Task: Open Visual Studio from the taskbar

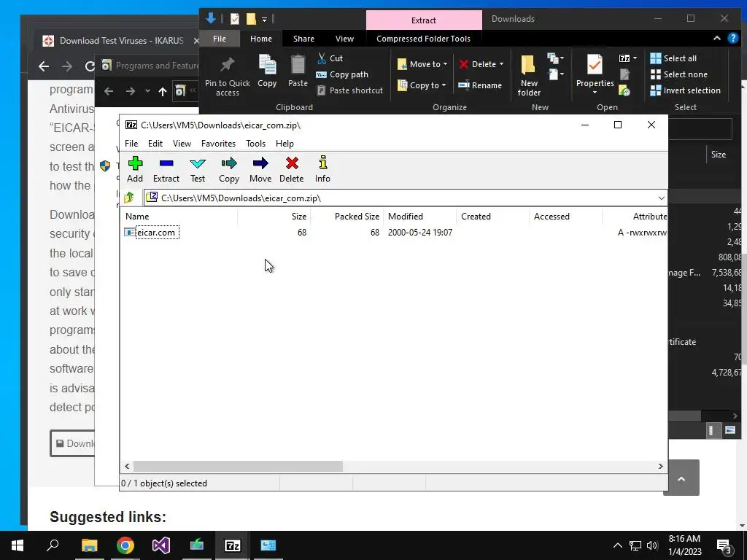Action: tap(161, 545)
